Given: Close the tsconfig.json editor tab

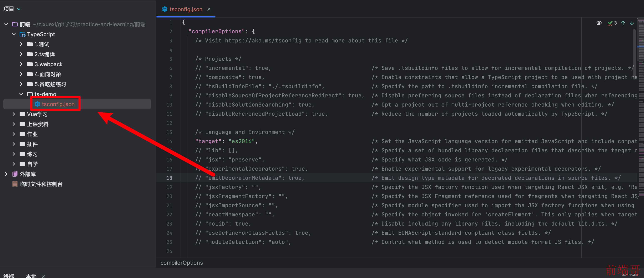Looking at the screenshot, I should tap(209, 9).
